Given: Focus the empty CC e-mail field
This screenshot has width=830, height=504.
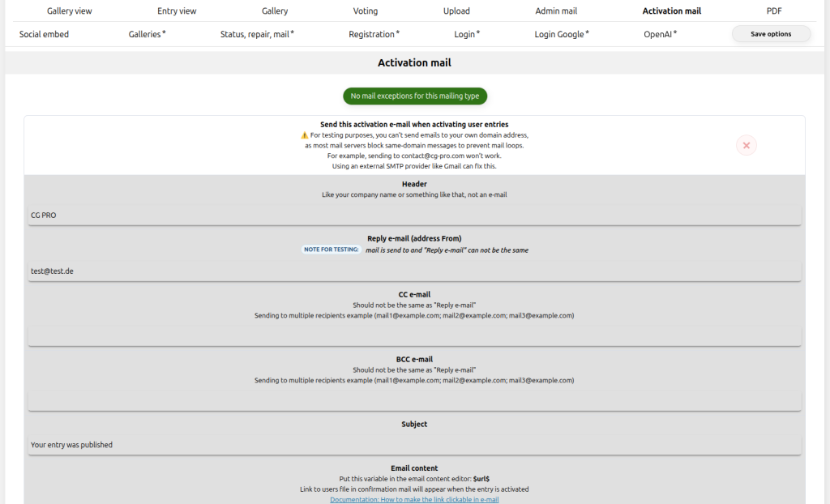Looking at the screenshot, I should 414,336.
